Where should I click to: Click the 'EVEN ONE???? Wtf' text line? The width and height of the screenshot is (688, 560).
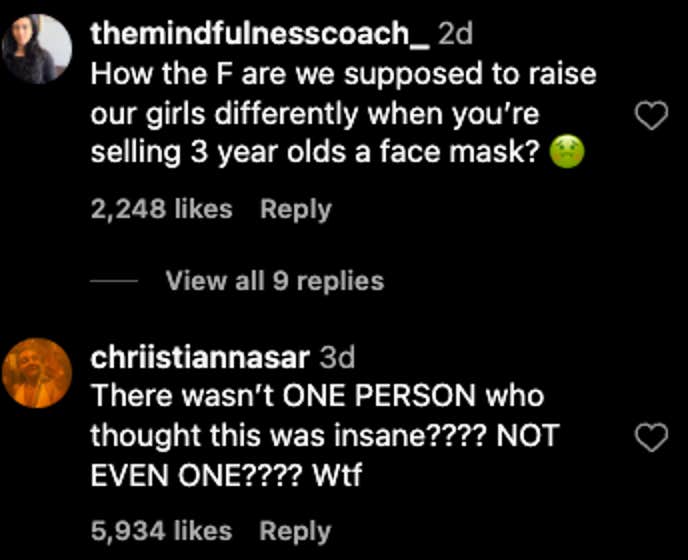pyautogui.click(x=225, y=475)
